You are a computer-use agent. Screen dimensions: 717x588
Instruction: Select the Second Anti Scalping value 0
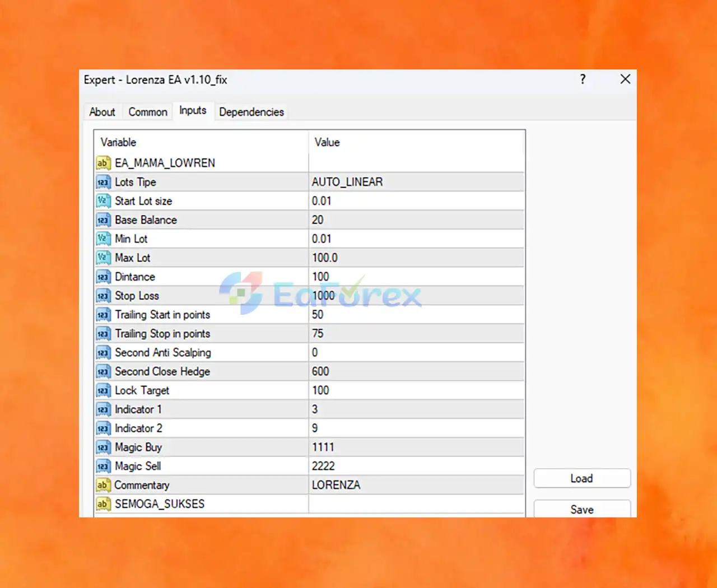(x=416, y=353)
